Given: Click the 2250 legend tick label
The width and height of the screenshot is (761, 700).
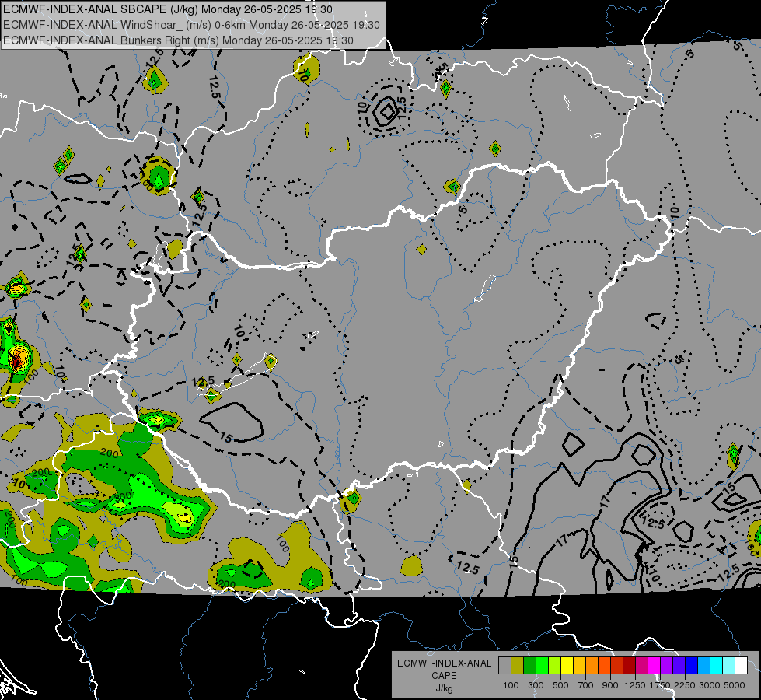Looking at the screenshot, I should pyautogui.click(x=685, y=685).
